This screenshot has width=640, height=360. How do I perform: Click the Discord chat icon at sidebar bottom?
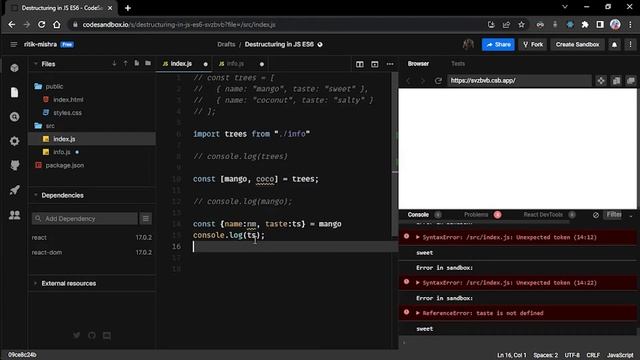(107, 336)
